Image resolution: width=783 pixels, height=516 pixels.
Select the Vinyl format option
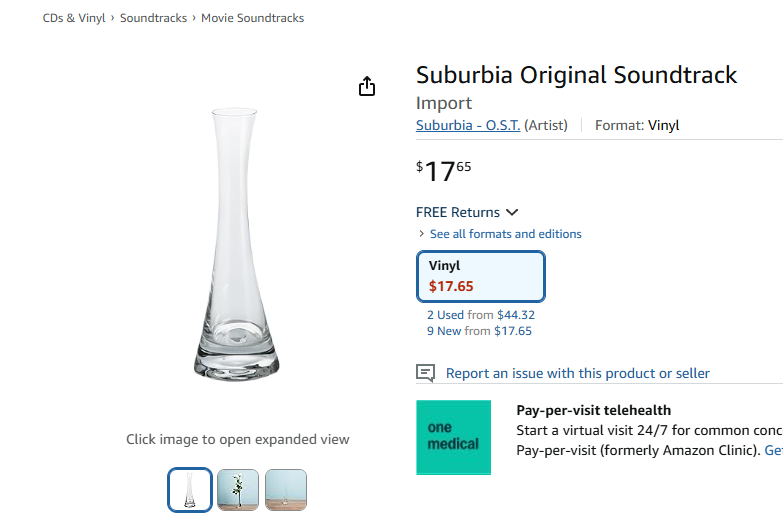click(x=481, y=276)
